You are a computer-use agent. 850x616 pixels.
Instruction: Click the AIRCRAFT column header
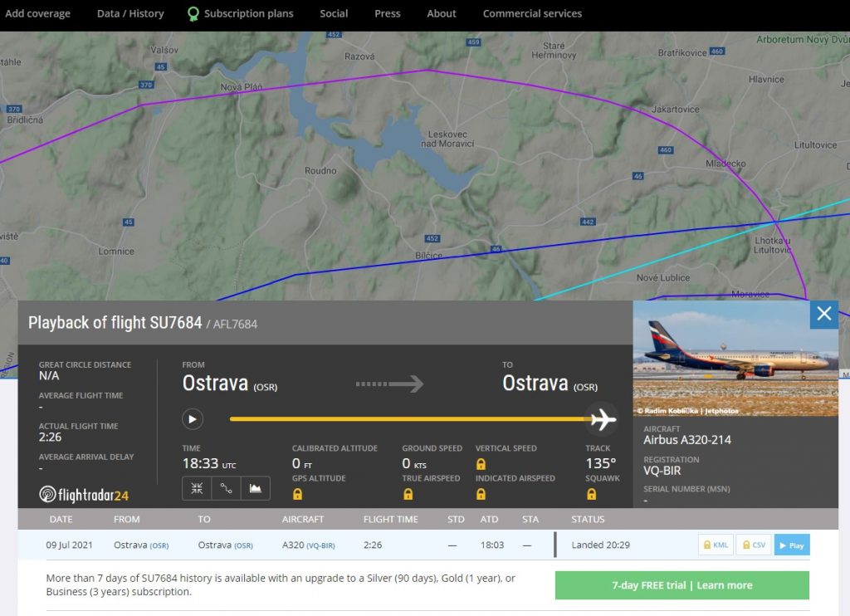pos(302,520)
